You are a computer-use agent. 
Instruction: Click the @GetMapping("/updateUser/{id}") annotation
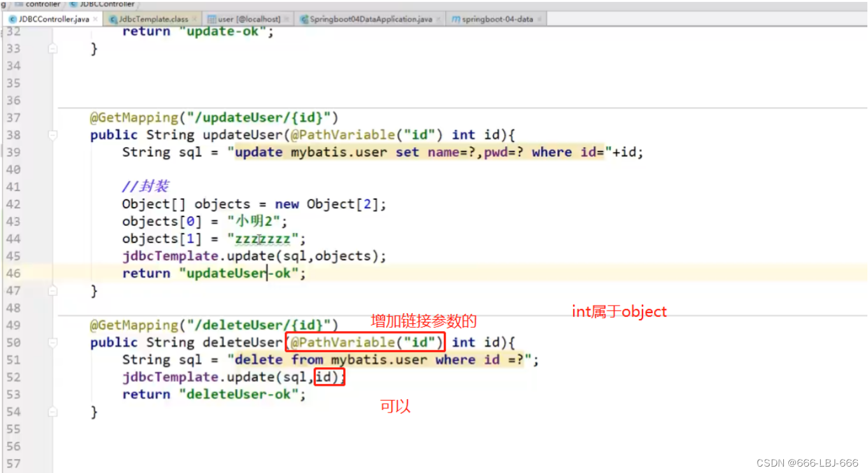214,118
